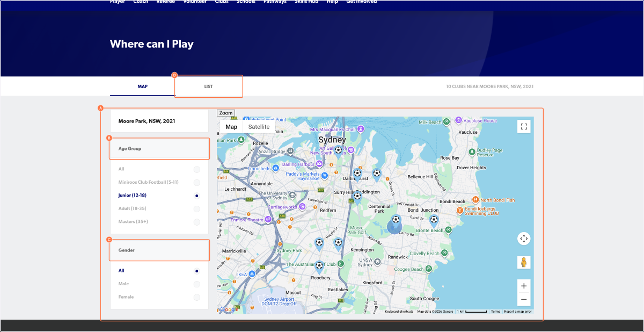Click the Street View pegman icon

pyautogui.click(x=524, y=262)
